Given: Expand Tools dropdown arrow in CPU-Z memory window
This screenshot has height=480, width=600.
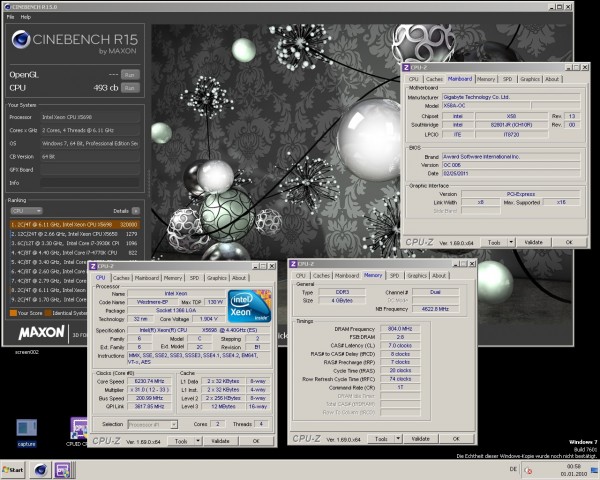Looking at the screenshot, I should 398,439.
